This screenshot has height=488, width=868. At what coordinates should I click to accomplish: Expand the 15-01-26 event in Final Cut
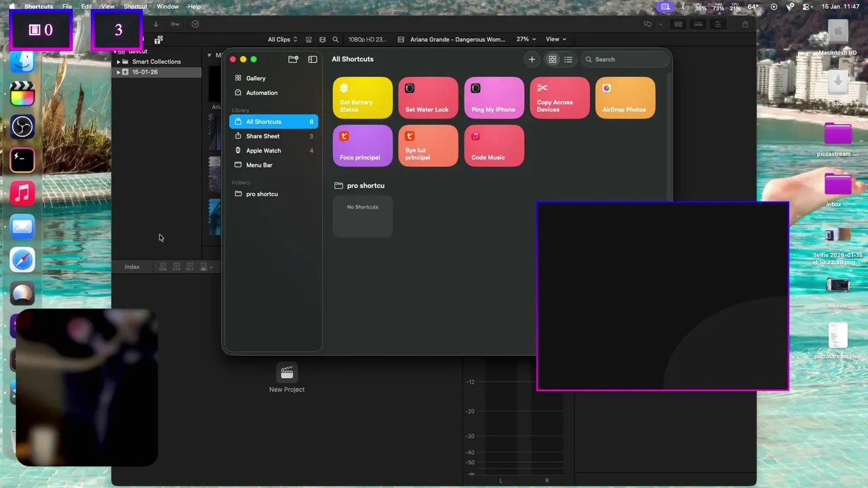[119, 72]
